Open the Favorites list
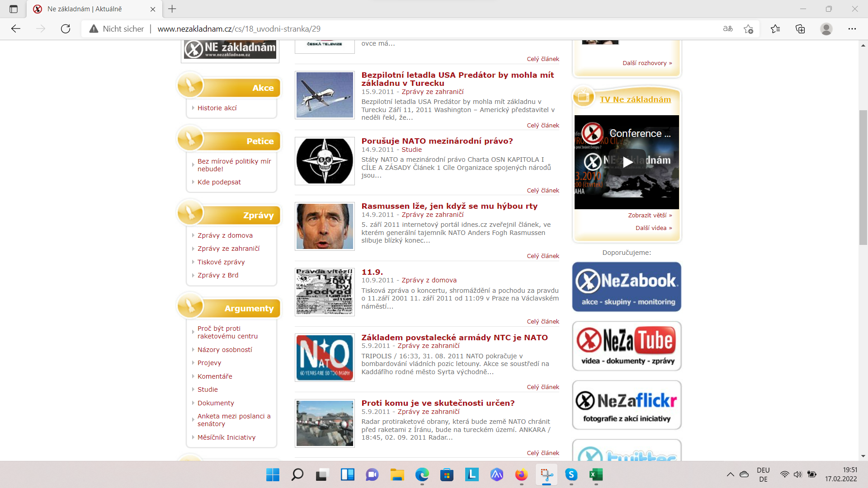 775,29
